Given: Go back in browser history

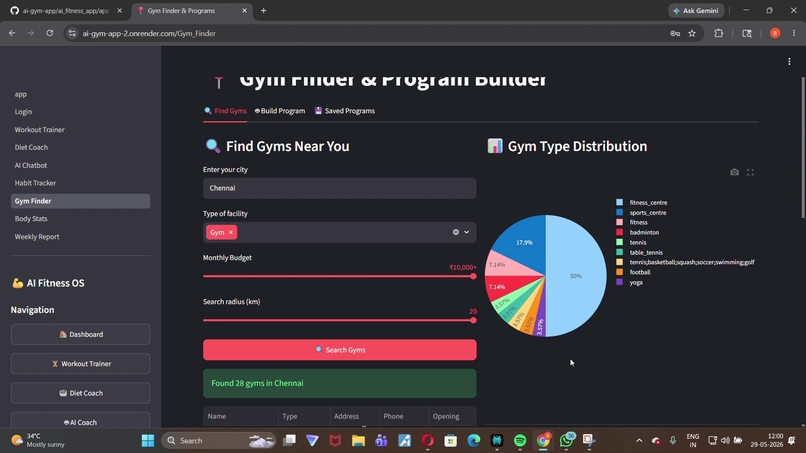Looking at the screenshot, I should 12,33.
